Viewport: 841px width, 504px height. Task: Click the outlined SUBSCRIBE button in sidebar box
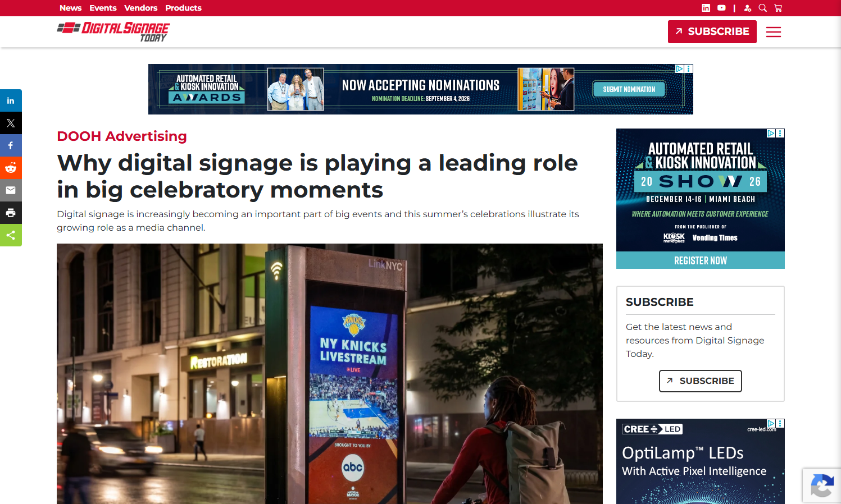point(700,381)
